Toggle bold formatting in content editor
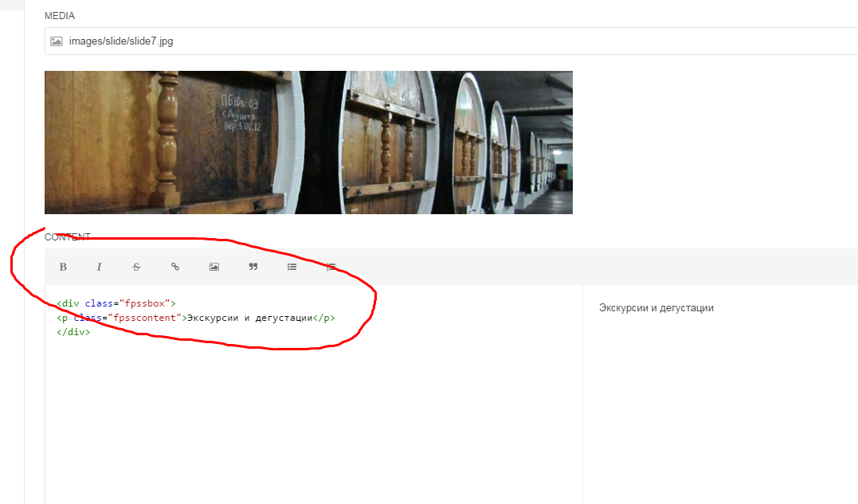This screenshot has height=504, width=858. coord(63,267)
